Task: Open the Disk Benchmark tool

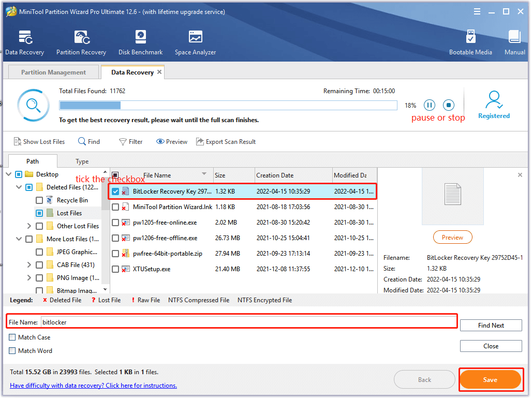Action: pyautogui.click(x=140, y=42)
